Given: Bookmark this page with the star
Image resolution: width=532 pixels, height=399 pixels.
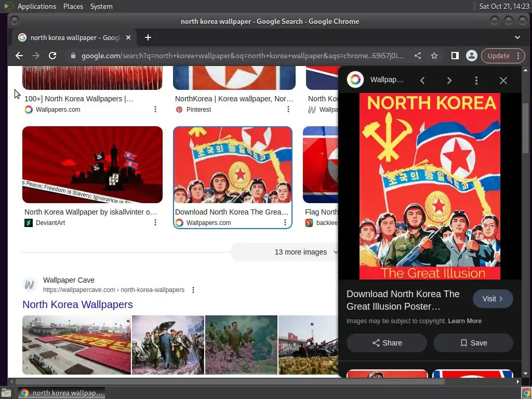Looking at the screenshot, I should coord(434,56).
